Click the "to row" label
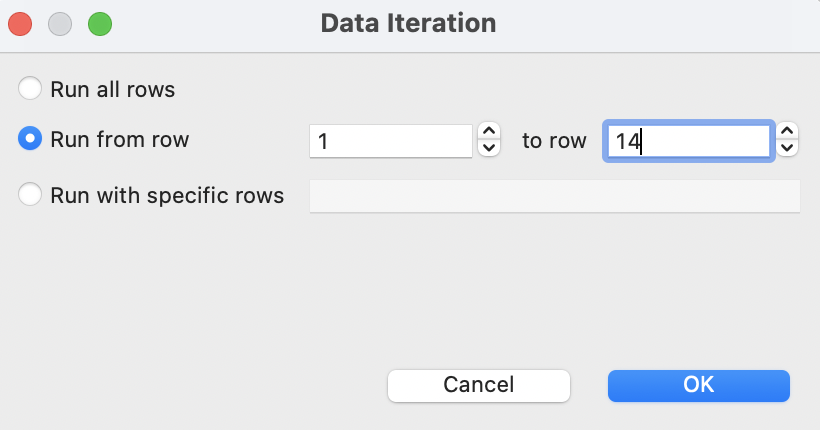This screenshot has height=430, width=820. pos(554,141)
